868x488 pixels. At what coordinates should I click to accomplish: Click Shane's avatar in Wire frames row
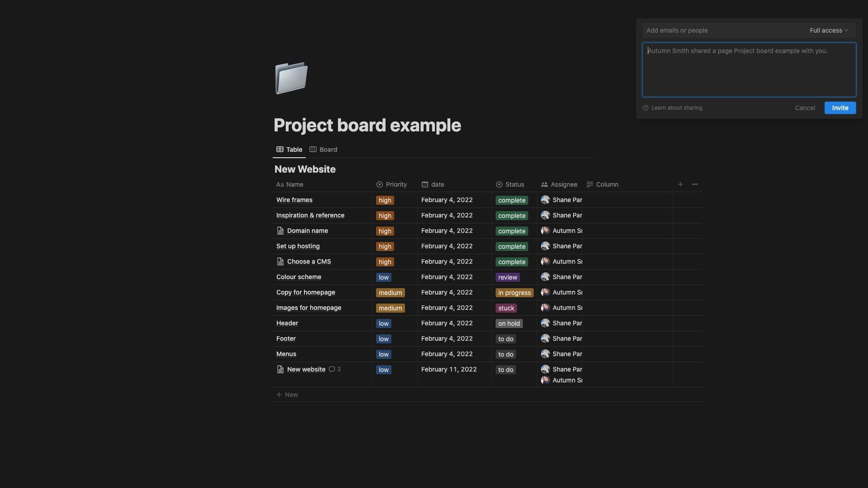click(545, 200)
